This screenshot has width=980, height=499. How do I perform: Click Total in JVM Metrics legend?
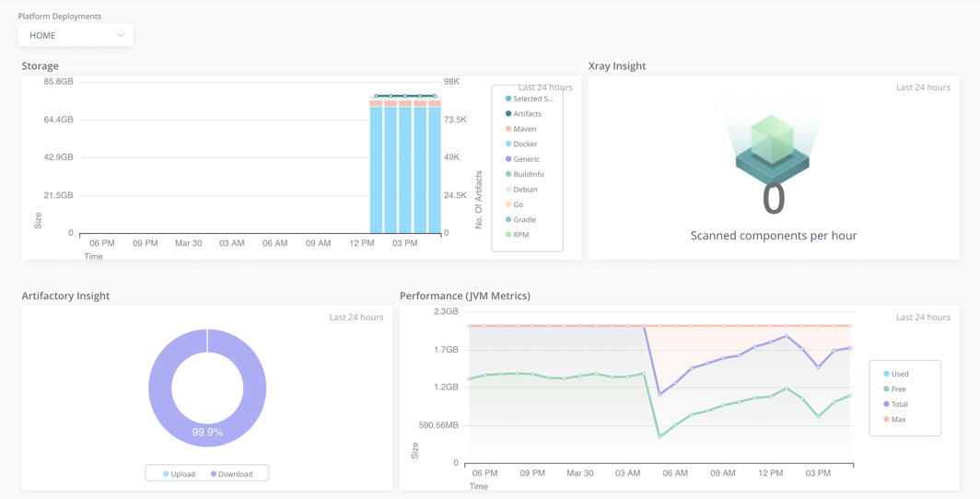click(x=899, y=404)
